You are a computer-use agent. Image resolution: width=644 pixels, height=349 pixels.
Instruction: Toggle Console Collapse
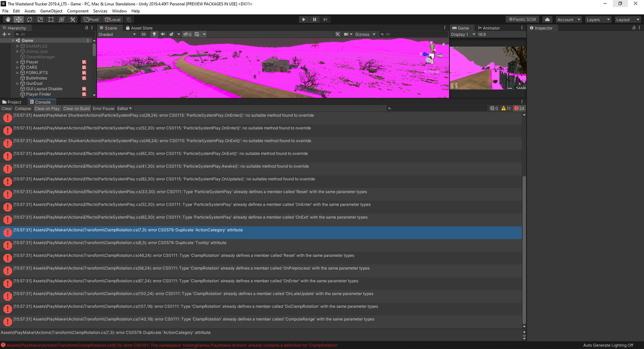click(23, 109)
